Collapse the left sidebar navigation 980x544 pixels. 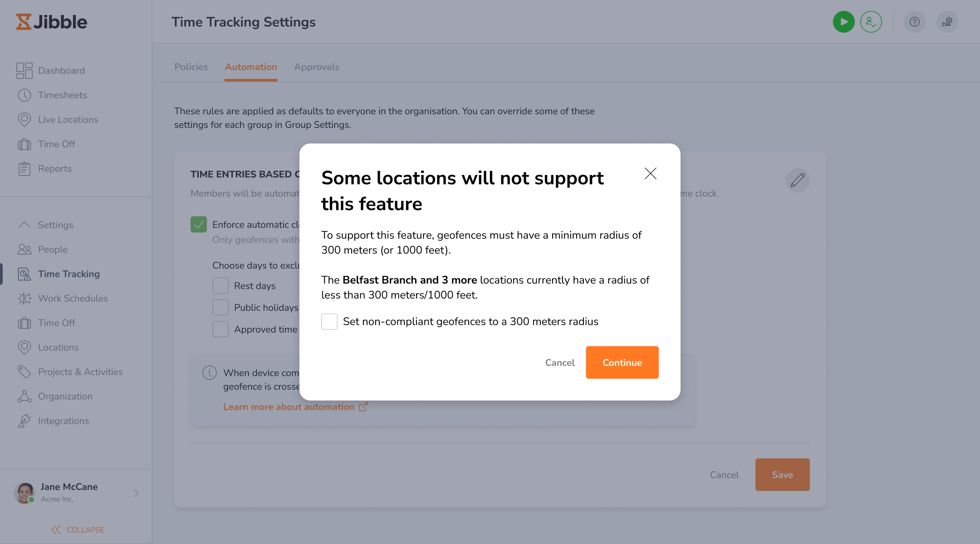click(x=76, y=529)
